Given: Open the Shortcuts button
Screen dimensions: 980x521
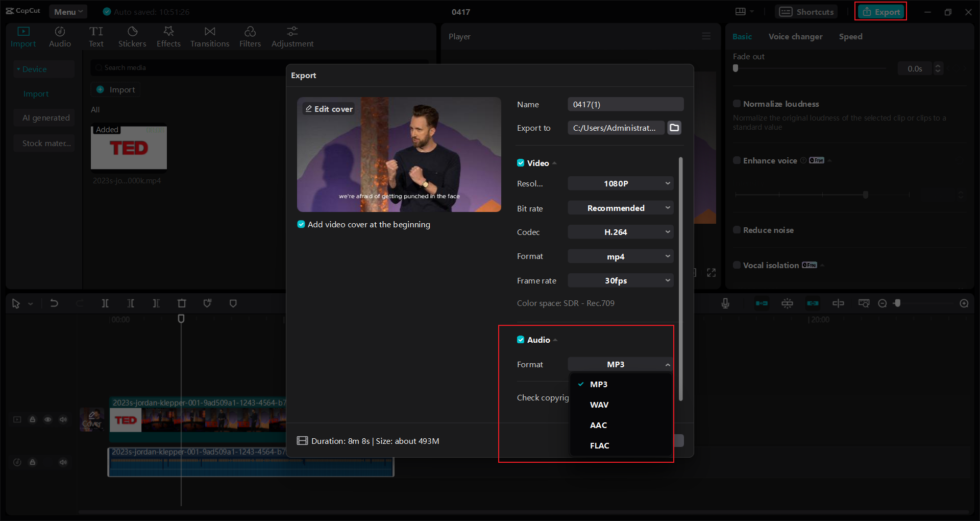Looking at the screenshot, I should (x=806, y=12).
